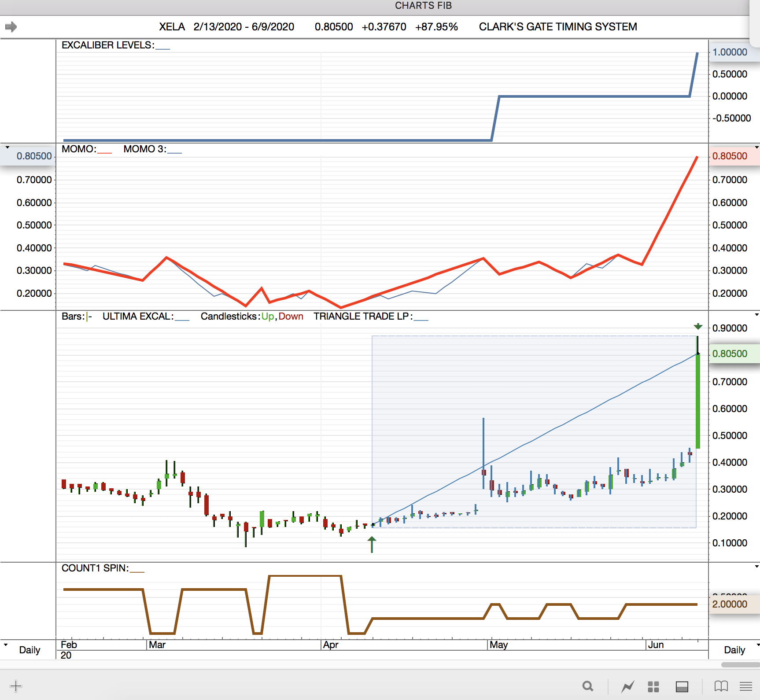Screen dimensions: 760x700
Task: Click the COUNT1 SPIN indicator legend
Action: tap(103, 568)
